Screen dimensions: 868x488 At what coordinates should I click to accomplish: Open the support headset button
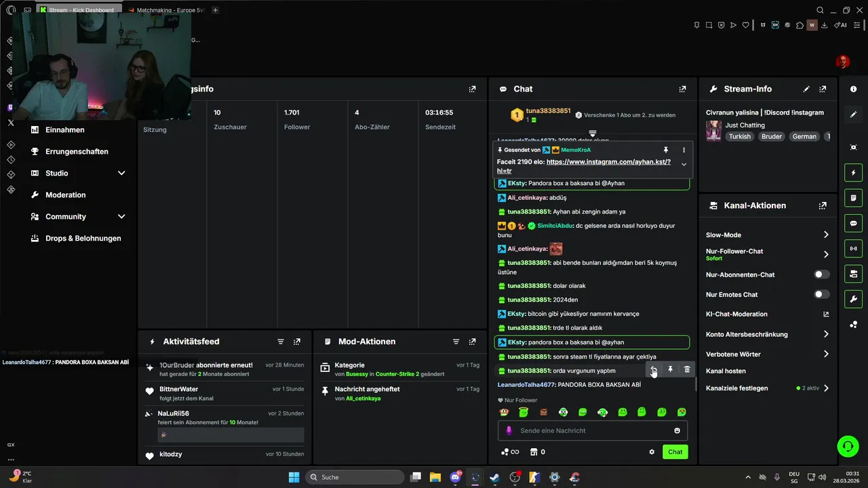848,445
